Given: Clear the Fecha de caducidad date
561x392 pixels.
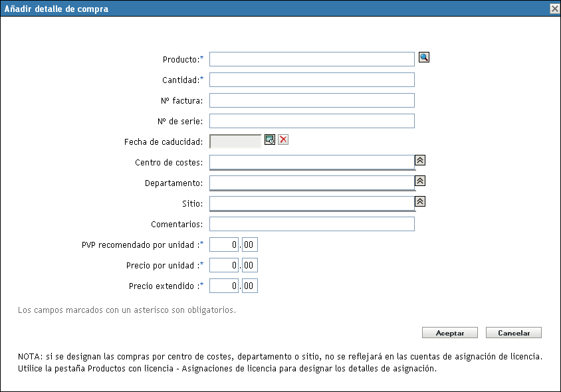Looking at the screenshot, I should point(283,140).
